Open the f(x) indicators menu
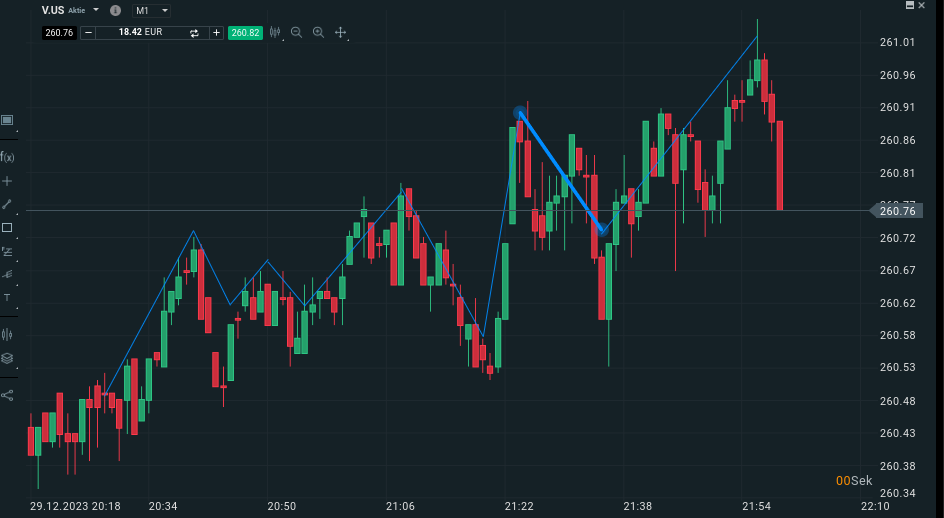The image size is (944, 518). point(7,157)
